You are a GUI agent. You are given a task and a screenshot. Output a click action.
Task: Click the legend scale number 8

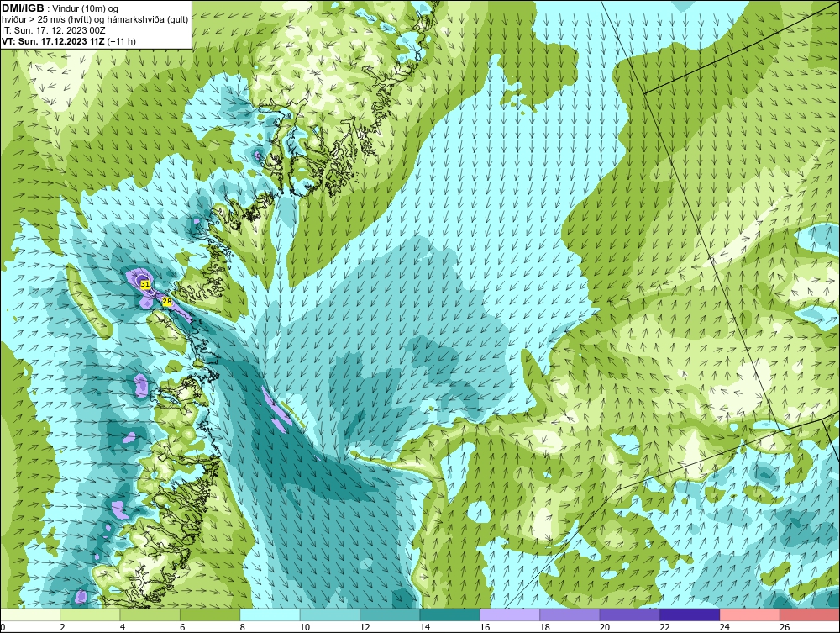click(x=243, y=627)
